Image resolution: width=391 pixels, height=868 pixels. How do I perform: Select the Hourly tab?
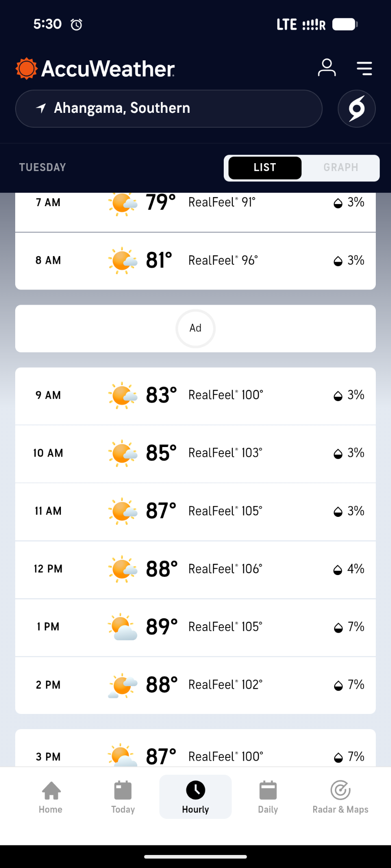[195, 797]
